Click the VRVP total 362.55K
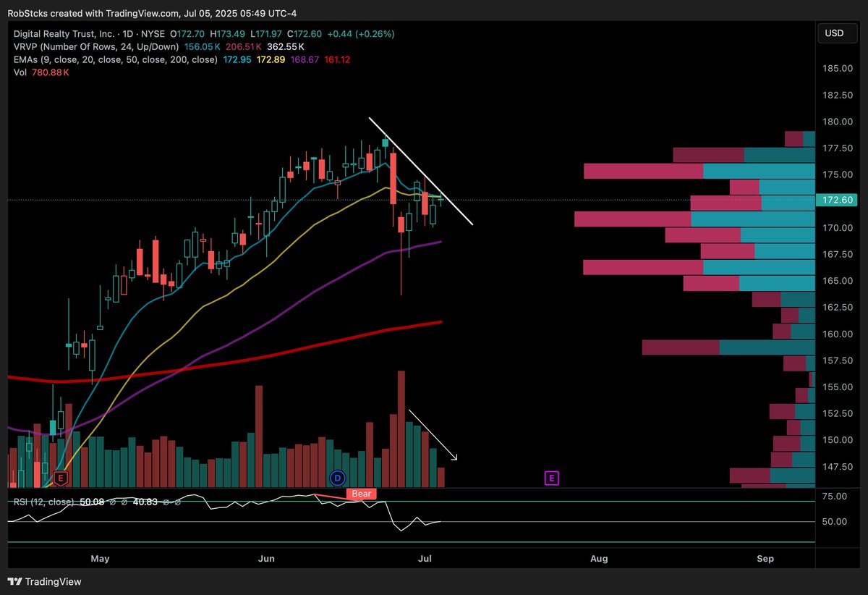Screen dimensions: 868x595 coord(285,46)
